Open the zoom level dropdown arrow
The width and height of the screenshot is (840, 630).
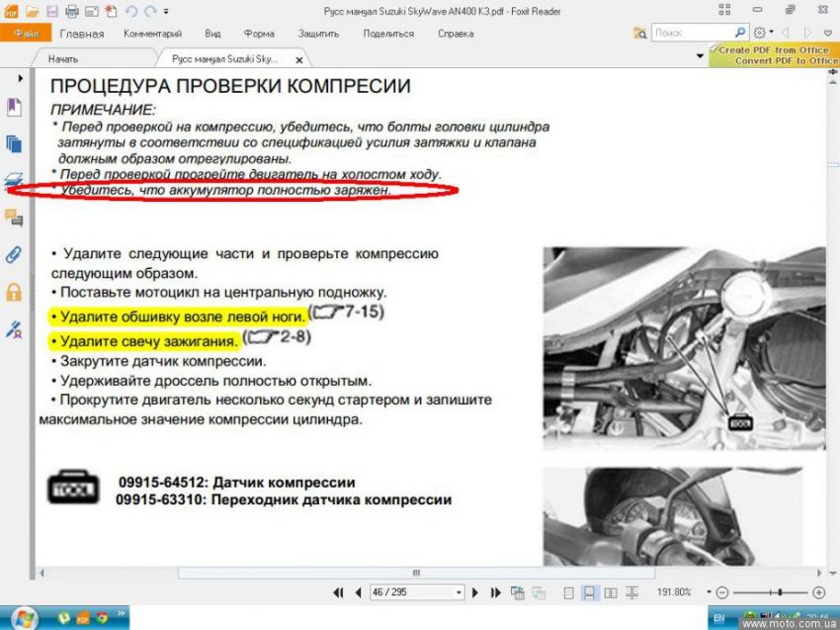[709, 592]
